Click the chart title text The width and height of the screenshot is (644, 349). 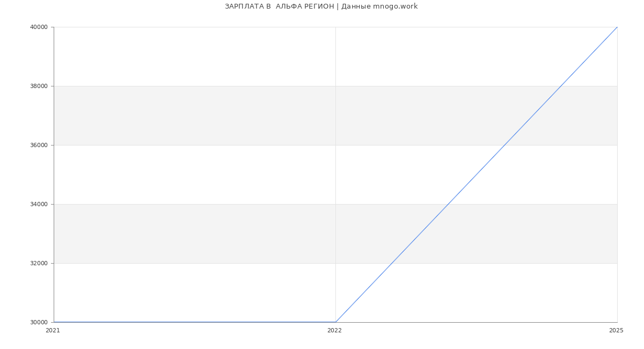[321, 6]
